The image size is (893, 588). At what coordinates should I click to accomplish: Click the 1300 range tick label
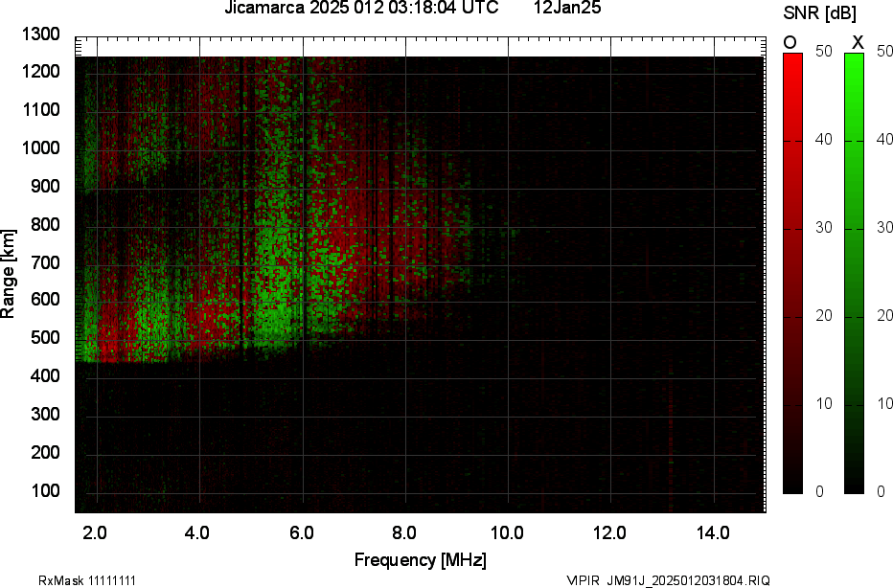(x=41, y=34)
